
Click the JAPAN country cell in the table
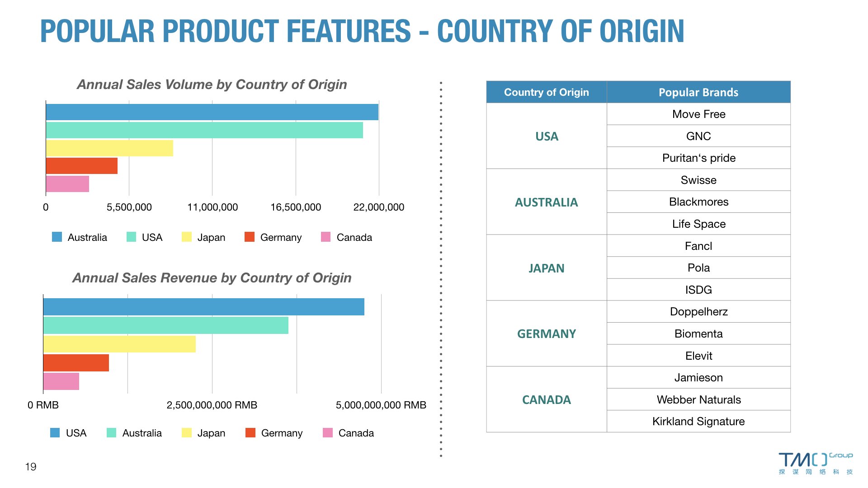pyautogui.click(x=547, y=268)
